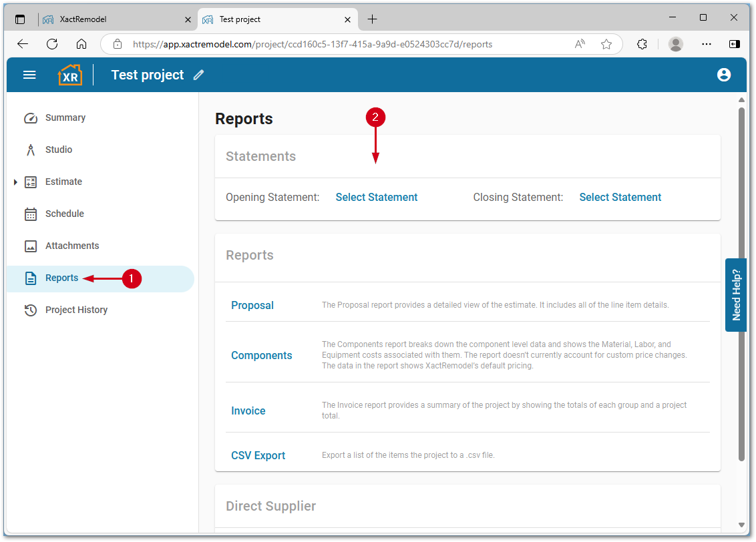Click the scrollbar down arrow
Screen dimensions: 756x542
click(741, 525)
